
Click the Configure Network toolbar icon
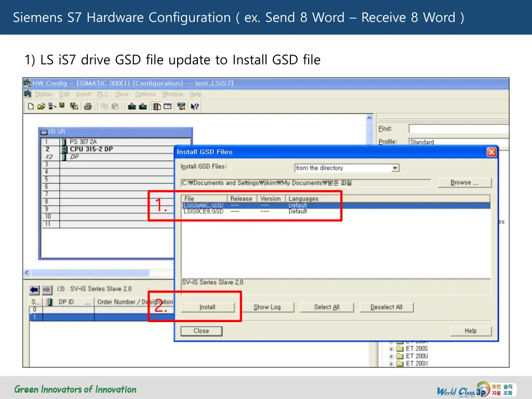click(181, 107)
